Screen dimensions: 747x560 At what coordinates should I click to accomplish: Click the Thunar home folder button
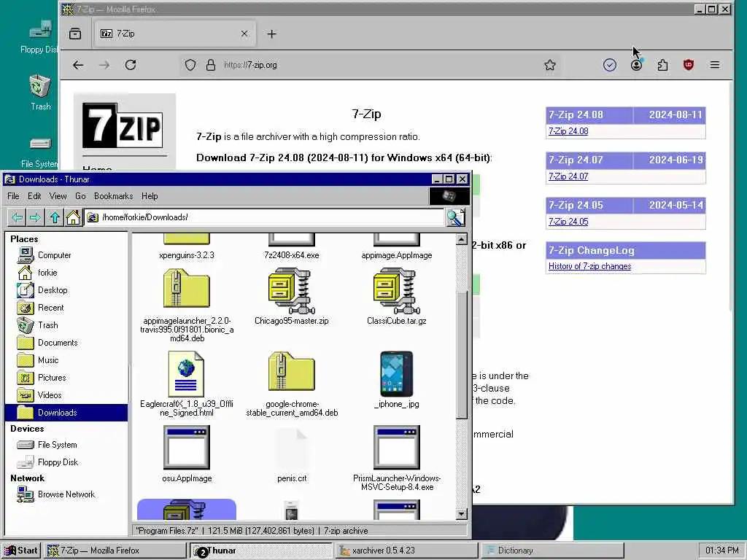[73, 217]
